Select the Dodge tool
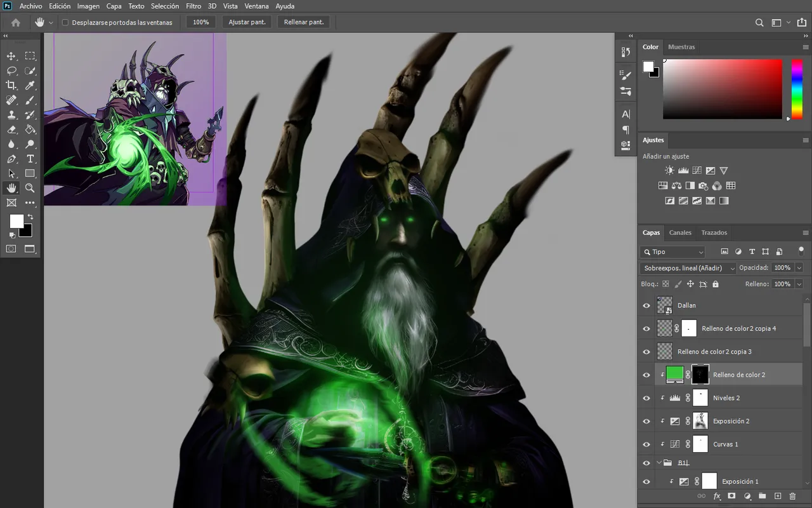This screenshot has width=812, height=508. pyautogui.click(x=30, y=144)
